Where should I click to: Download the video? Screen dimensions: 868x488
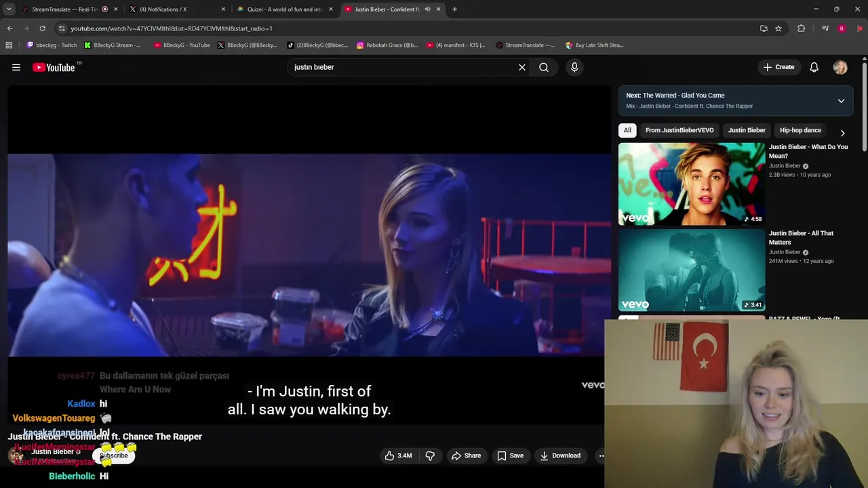point(560,455)
